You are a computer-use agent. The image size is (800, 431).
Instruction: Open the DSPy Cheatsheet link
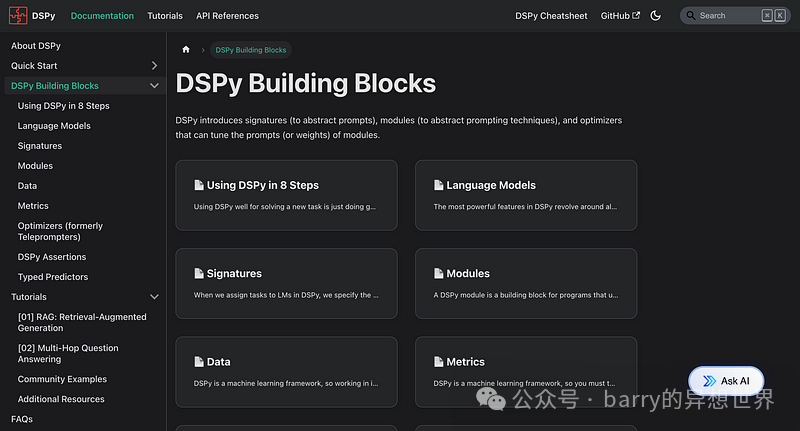(551, 16)
